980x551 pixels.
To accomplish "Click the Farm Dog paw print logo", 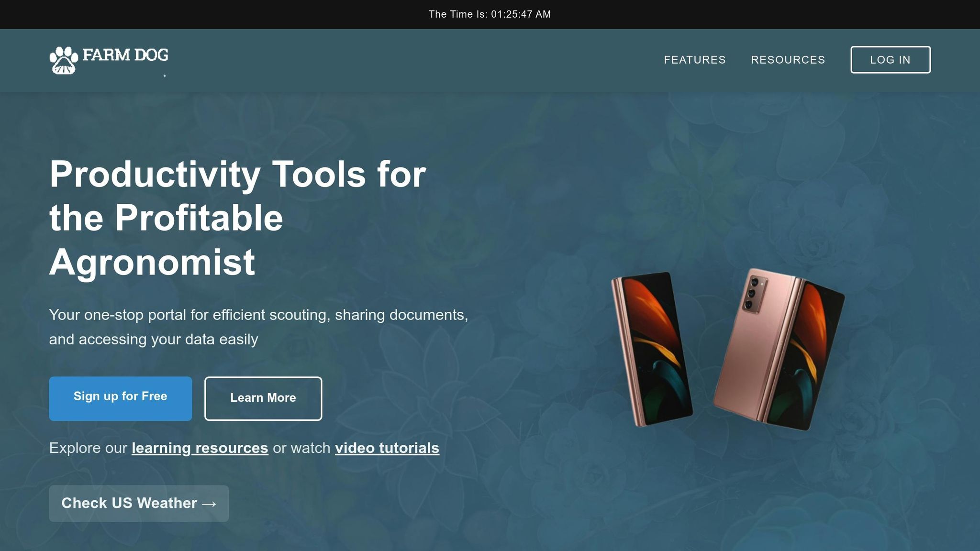I will 64,60.
